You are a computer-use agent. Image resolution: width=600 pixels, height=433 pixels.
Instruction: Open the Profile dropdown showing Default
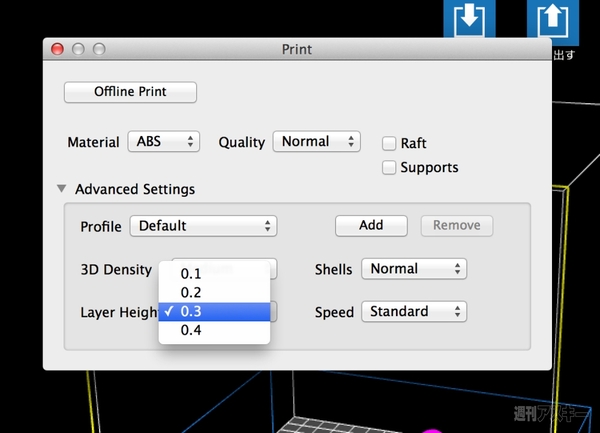pos(203,226)
